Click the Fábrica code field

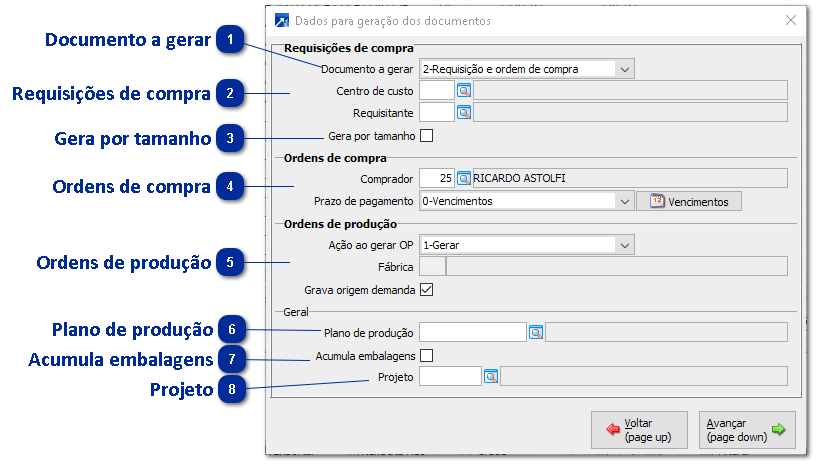coord(432,267)
